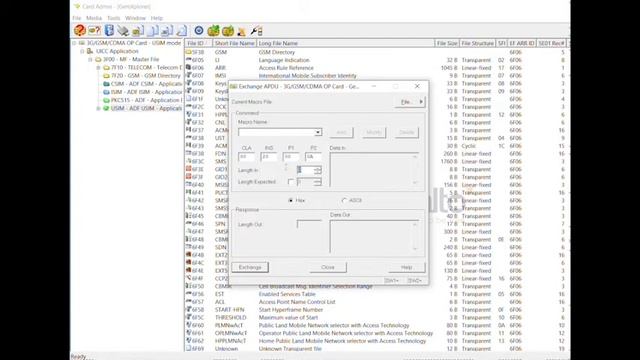This screenshot has height=360, width=640.
Task: Collapse the 3F00 MF Master File node
Action: click(91, 59)
